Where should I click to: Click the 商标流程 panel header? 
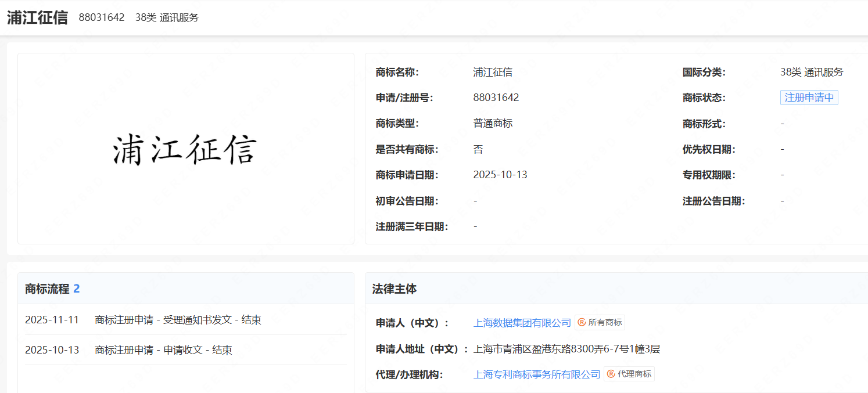click(x=46, y=288)
